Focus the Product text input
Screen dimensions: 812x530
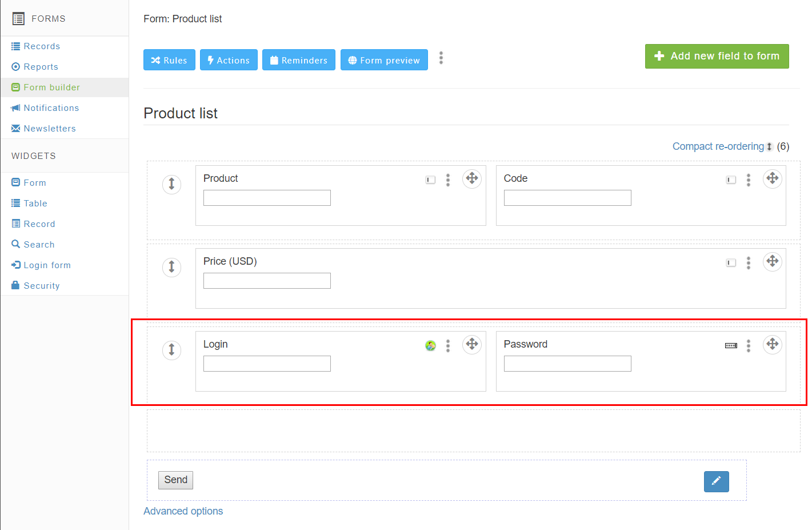tap(267, 198)
